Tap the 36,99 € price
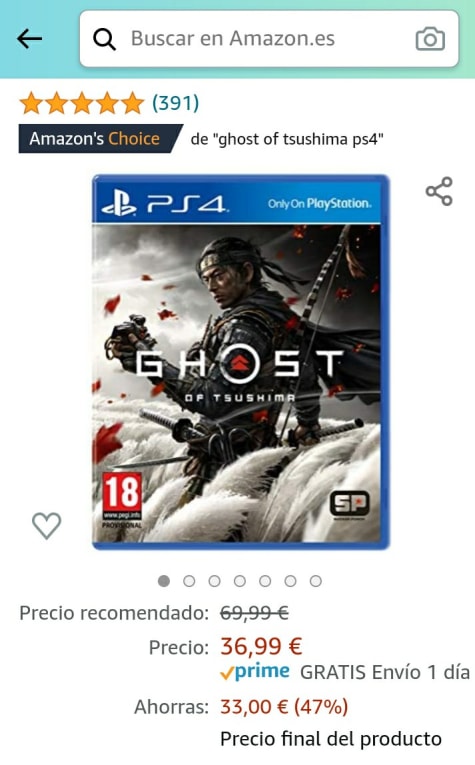Image resolution: width=475 pixels, height=765 pixels. [x=261, y=646]
